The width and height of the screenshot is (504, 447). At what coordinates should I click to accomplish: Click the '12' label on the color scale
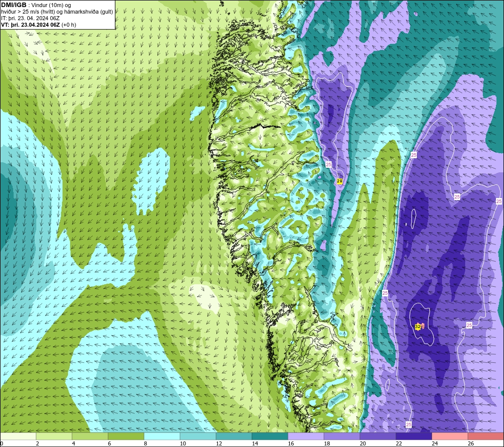(219, 443)
